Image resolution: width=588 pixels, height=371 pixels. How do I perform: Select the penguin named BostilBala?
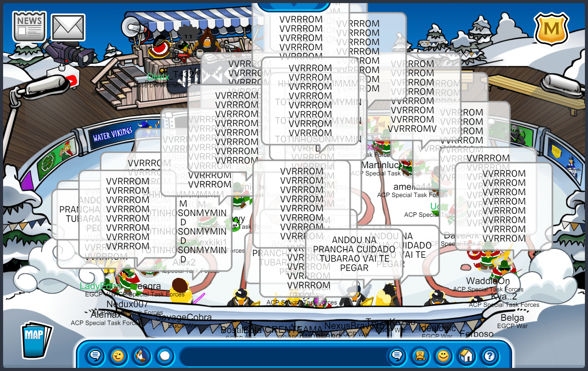click(x=241, y=330)
